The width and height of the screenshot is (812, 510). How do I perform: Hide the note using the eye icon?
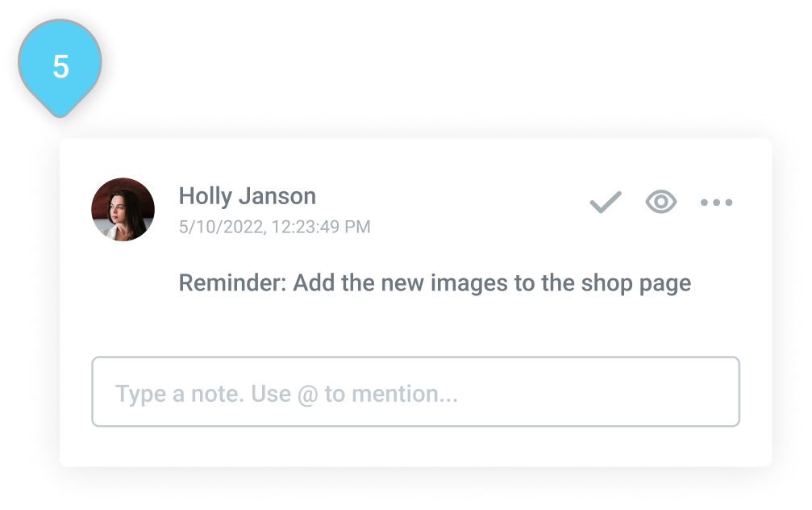point(660,202)
